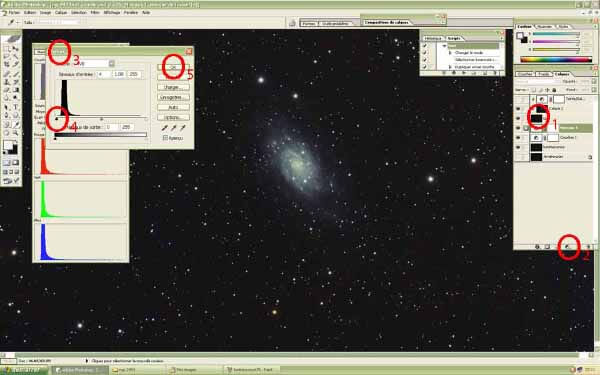
Task: Expand the 'Changer le mode' action step
Action: pyautogui.click(x=450, y=53)
